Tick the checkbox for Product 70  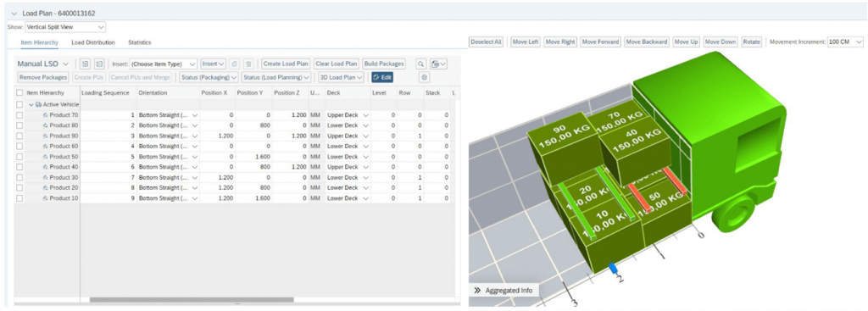point(20,115)
